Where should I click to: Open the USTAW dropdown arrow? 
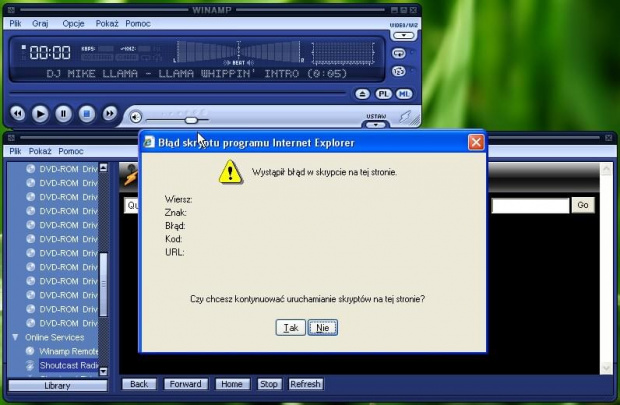click(376, 125)
